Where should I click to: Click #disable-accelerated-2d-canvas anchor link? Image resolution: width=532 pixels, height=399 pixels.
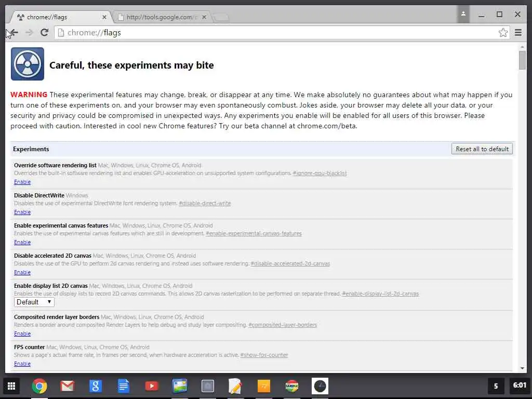coord(290,263)
